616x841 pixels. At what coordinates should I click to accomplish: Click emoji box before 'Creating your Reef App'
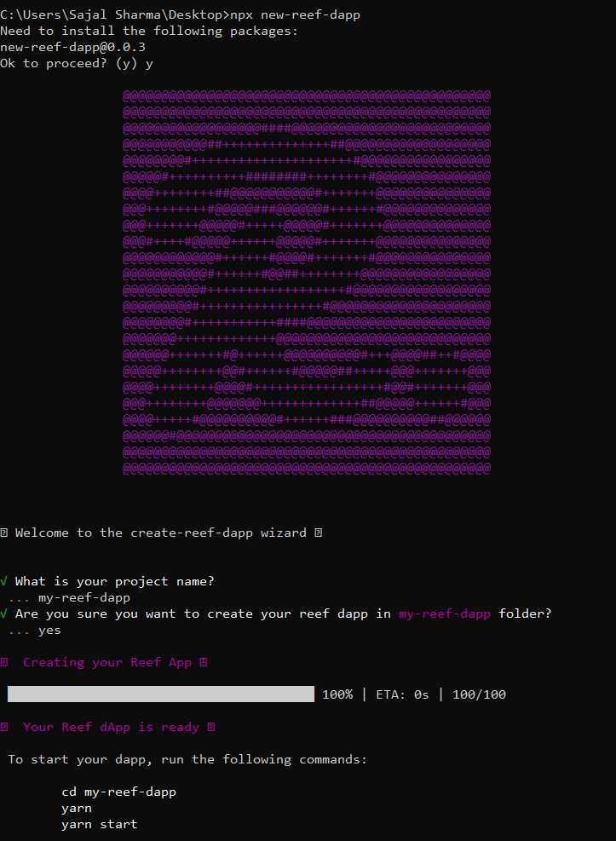[3, 662]
